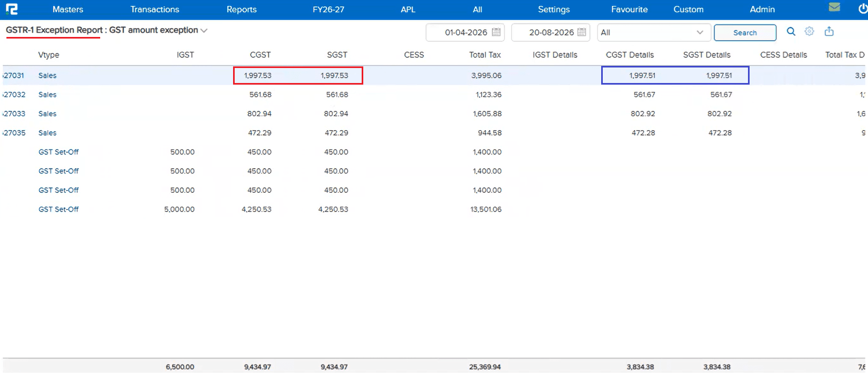Click the power logout icon
868x377 pixels.
click(x=863, y=8)
